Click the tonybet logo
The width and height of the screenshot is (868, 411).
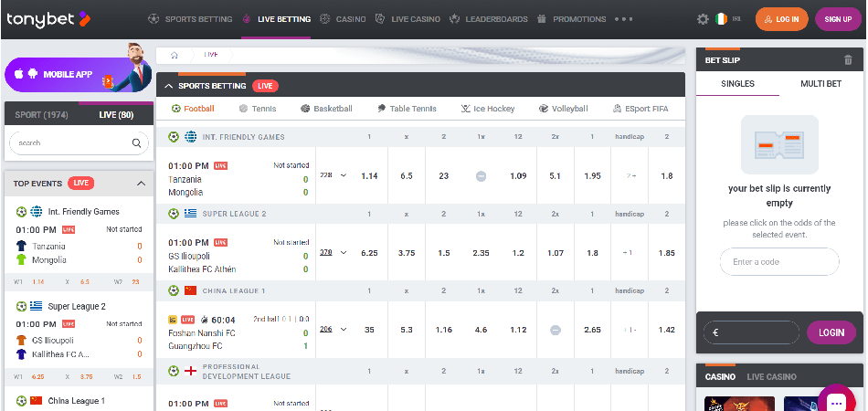pyautogui.click(x=48, y=18)
